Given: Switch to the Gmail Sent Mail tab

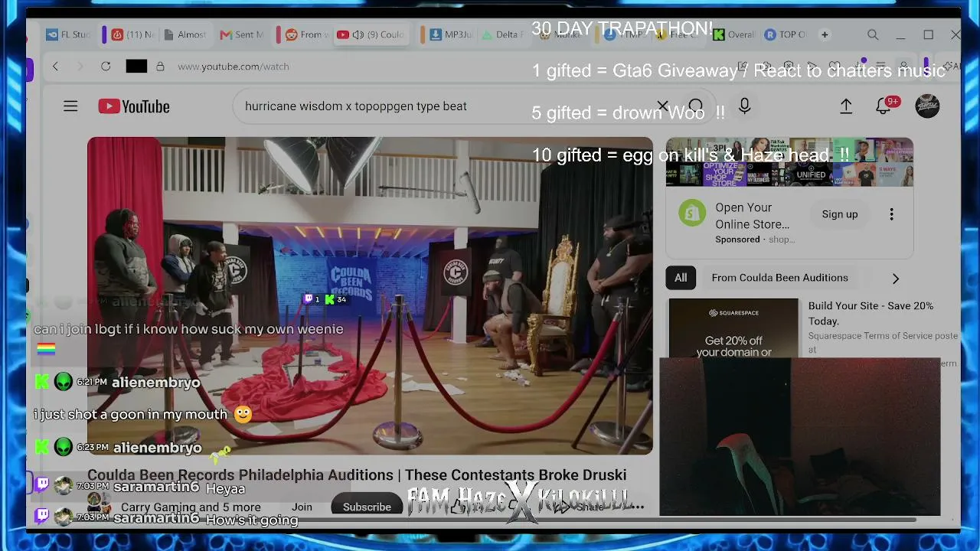Looking at the screenshot, I should click(x=241, y=34).
